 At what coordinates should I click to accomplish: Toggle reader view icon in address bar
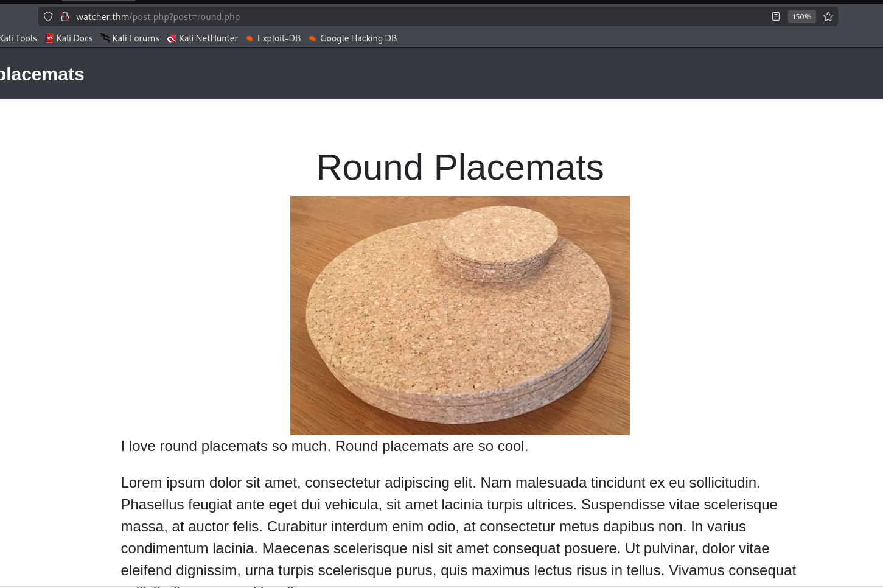pos(775,17)
